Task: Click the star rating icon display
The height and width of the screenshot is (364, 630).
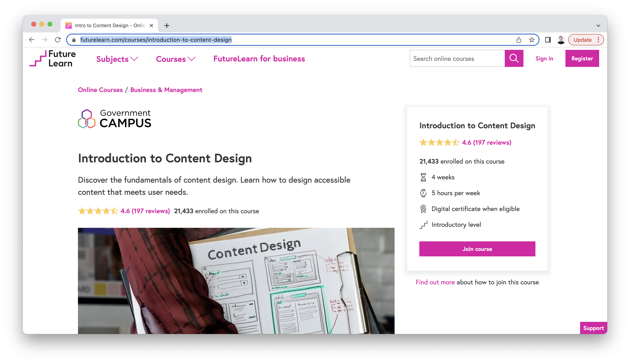Action: [x=97, y=211]
